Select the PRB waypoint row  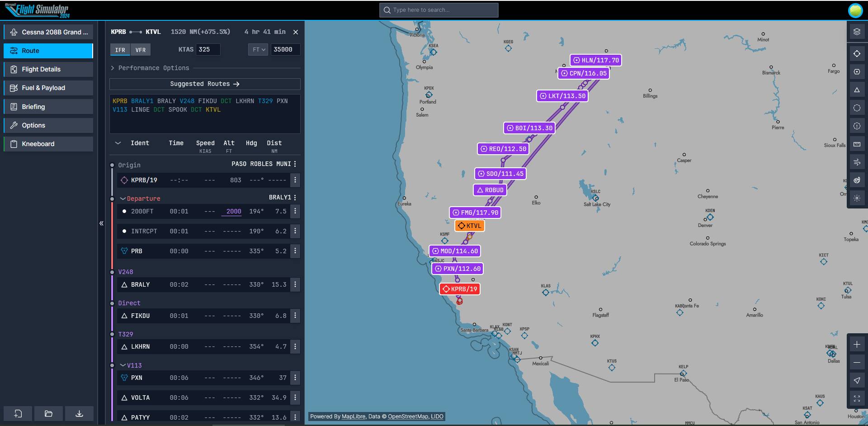pos(203,251)
